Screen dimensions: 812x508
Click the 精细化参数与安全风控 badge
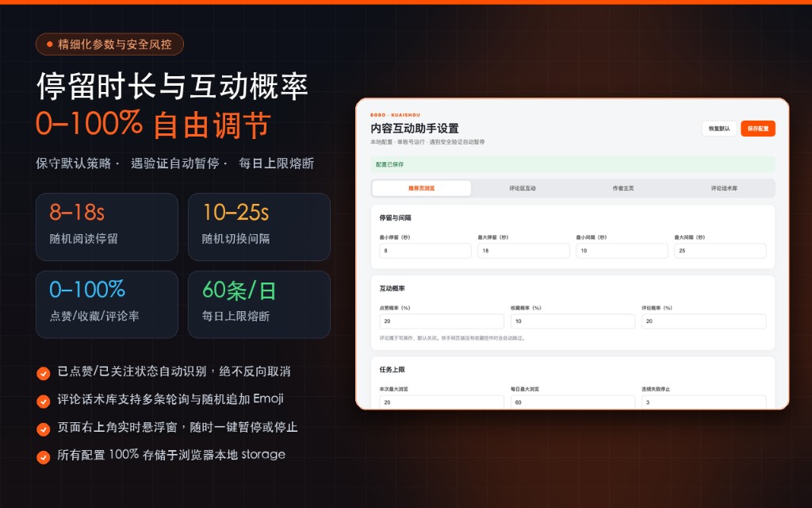tap(109, 44)
